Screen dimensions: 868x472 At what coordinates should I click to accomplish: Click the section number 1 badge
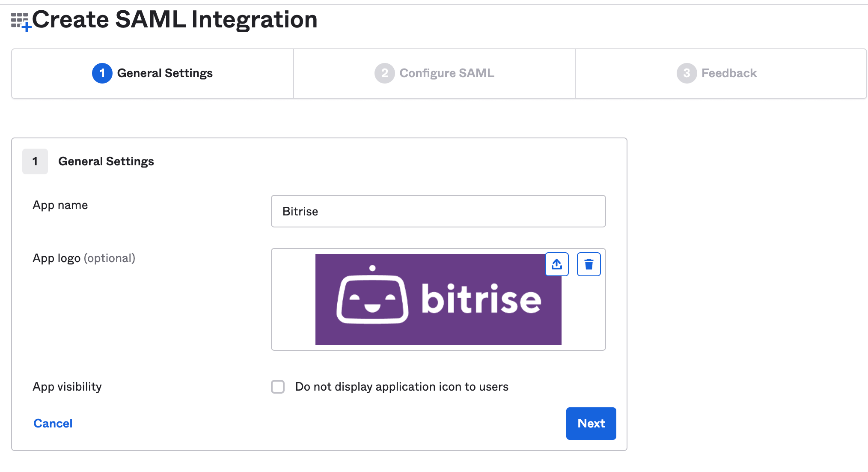click(x=35, y=161)
